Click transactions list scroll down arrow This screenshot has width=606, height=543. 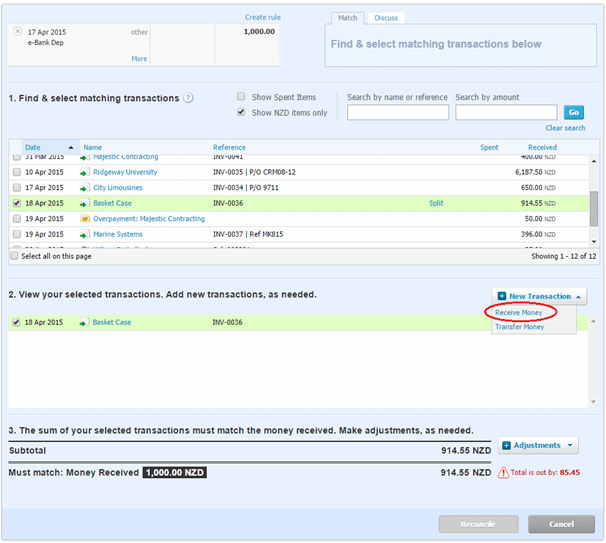pos(594,242)
